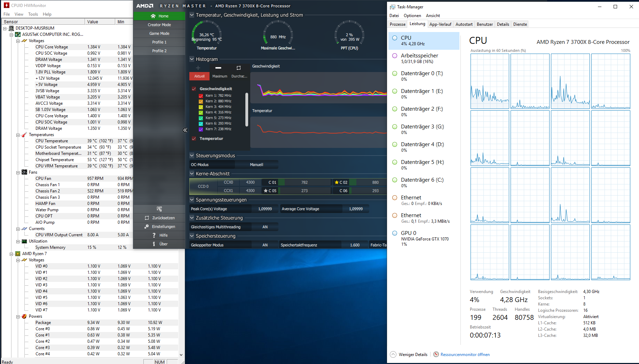Image resolution: width=639 pixels, height=364 pixels.
Task: Click the Utilization icon in HWMonitor tree
Action: (24, 241)
